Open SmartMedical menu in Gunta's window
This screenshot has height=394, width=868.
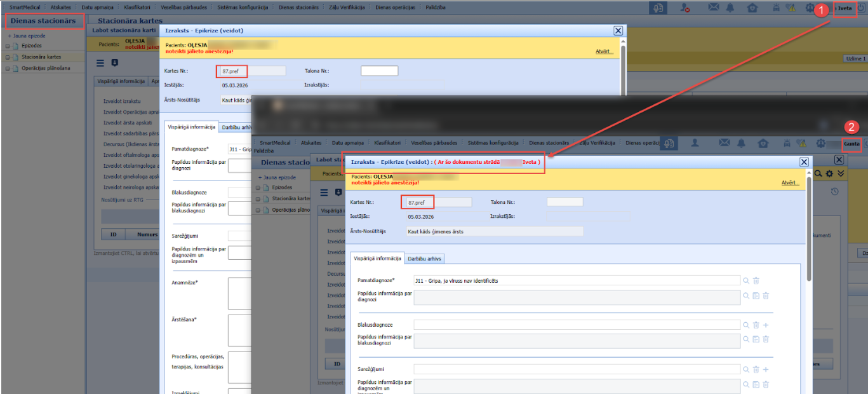[x=275, y=142]
